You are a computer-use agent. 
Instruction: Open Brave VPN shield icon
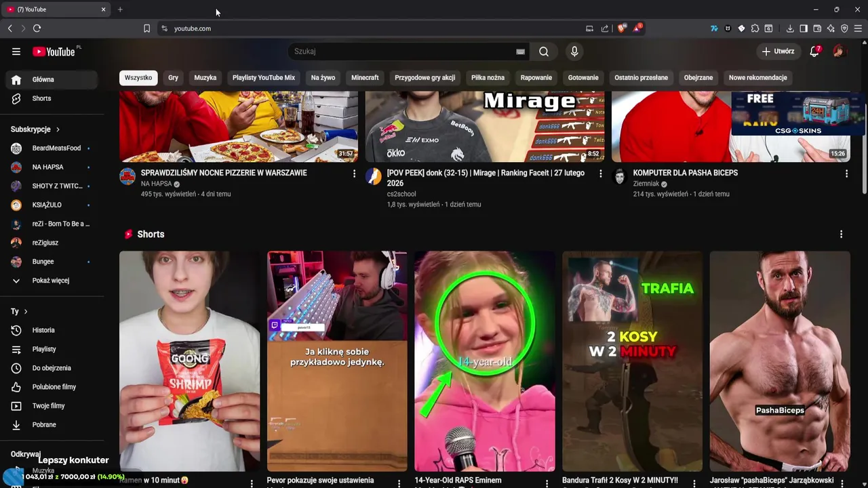pos(844,28)
